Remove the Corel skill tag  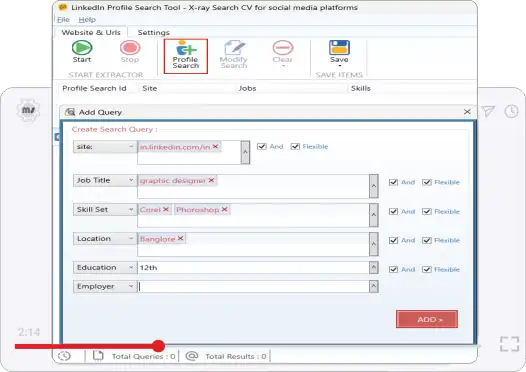pos(166,209)
